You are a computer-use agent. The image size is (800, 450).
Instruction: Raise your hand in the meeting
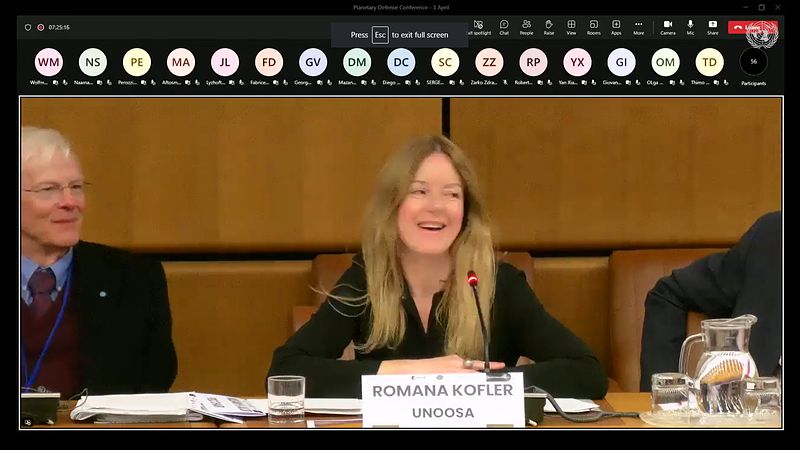[x=549, y=26]
